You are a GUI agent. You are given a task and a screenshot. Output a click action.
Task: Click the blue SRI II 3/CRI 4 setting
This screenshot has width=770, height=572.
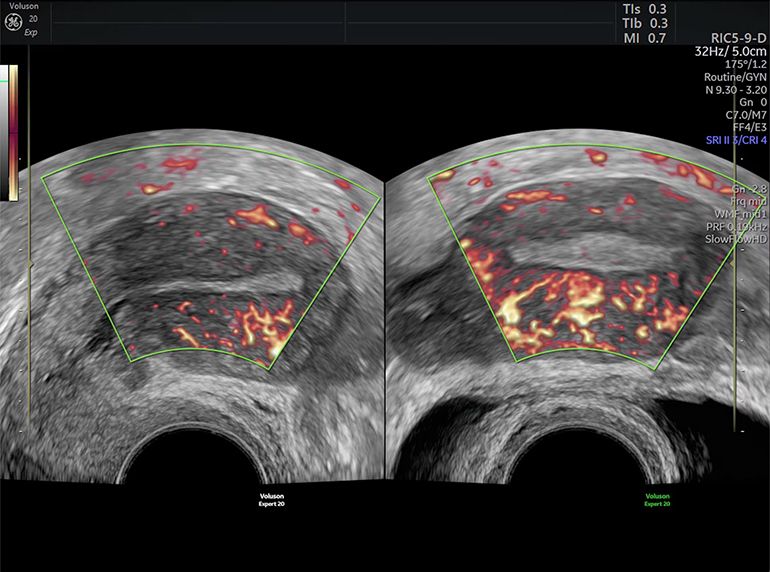pos(733,141)
